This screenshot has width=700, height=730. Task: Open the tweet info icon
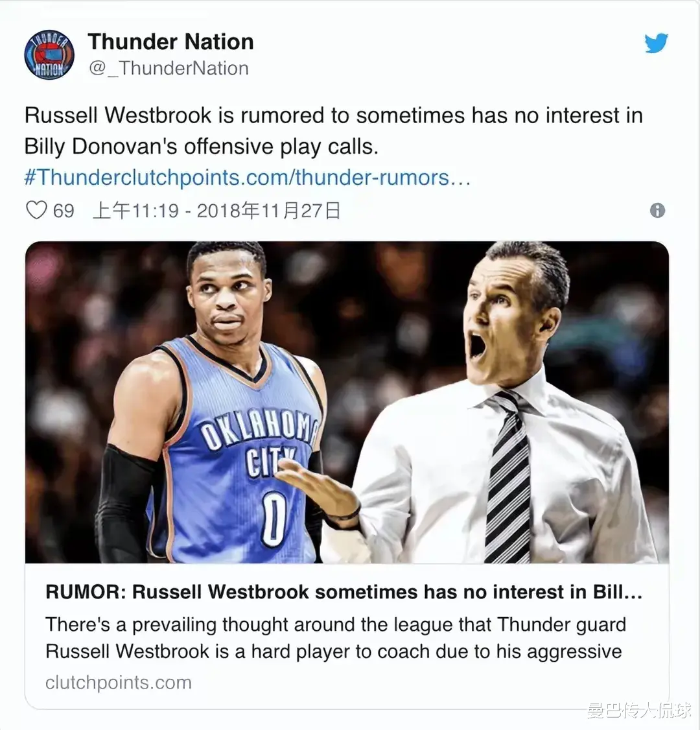pyautogui.click(x=657, y=211)
